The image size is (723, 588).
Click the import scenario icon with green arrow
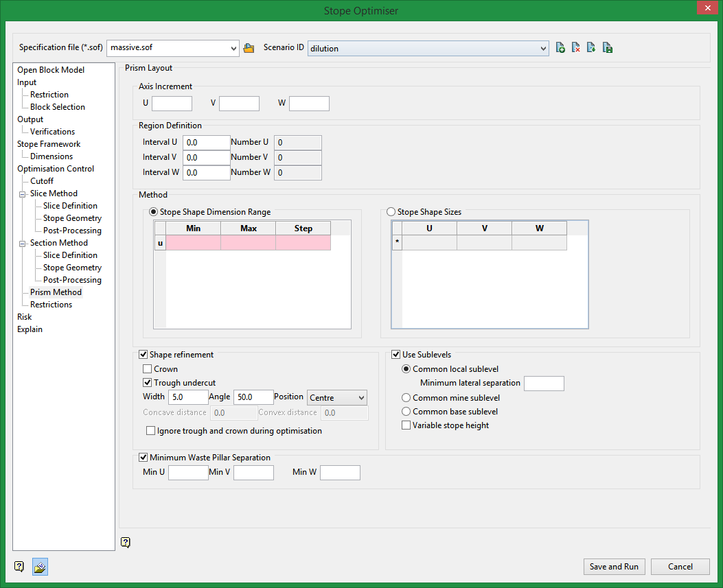(x=591, y=48)
